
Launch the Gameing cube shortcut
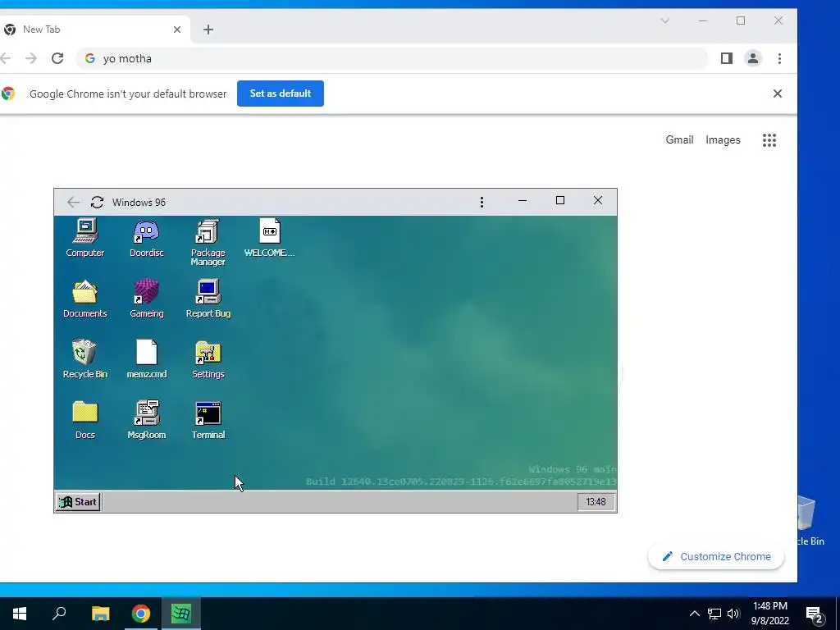(x=146, y=299)
